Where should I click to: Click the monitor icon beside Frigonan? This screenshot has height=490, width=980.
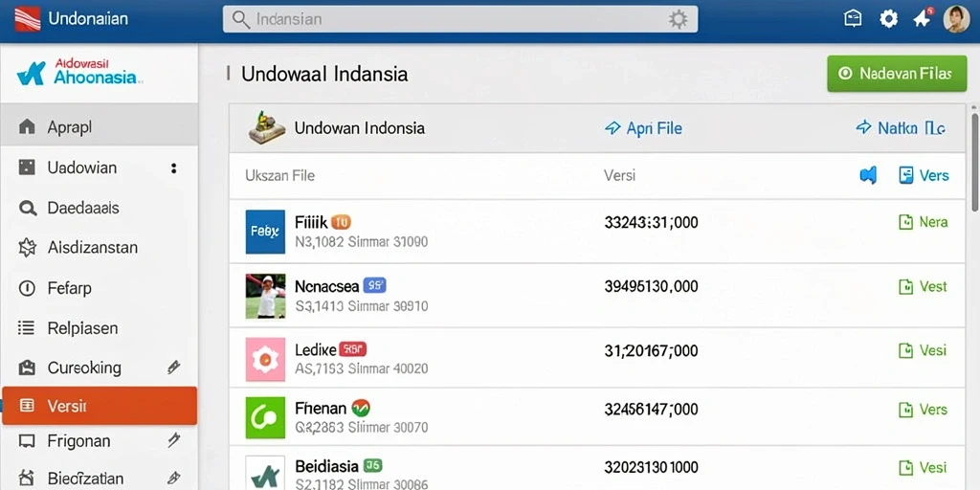27,441
